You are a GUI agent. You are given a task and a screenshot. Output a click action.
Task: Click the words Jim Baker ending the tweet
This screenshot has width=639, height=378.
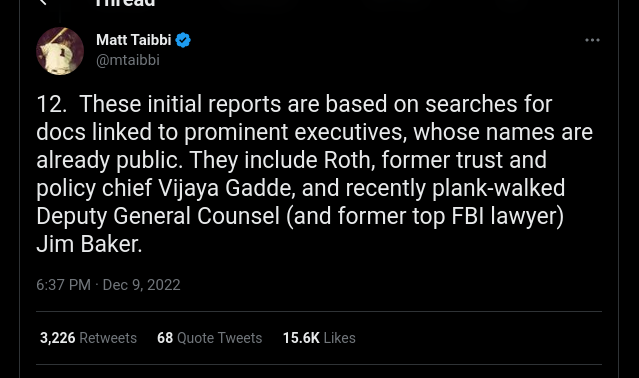89,244
